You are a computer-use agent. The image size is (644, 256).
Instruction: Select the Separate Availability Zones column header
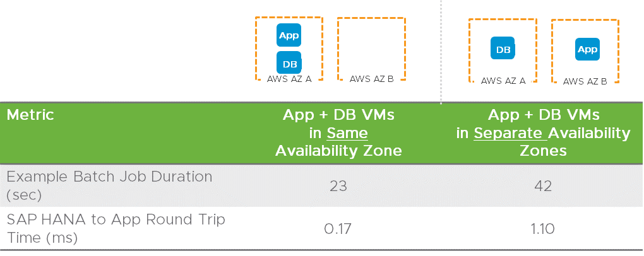pyautogui.click(x=542, y=133)
